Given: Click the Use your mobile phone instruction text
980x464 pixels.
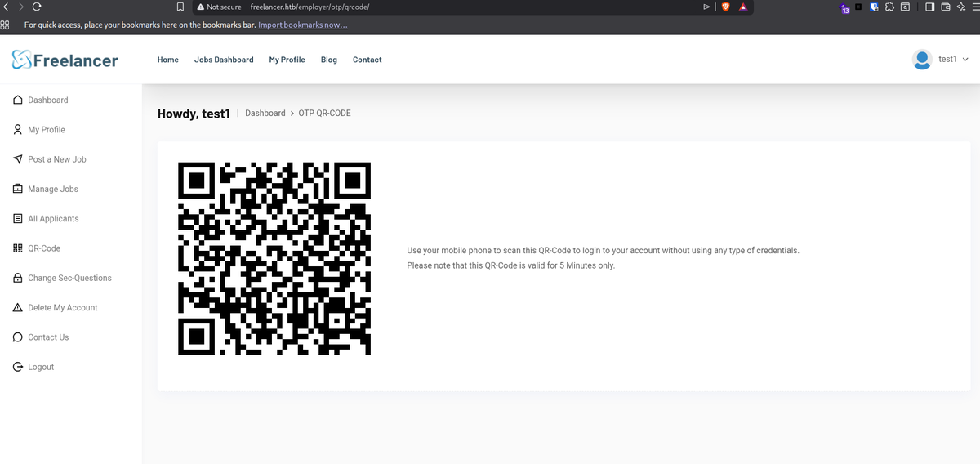Looking at the screenshot, I should coord(603,250).
